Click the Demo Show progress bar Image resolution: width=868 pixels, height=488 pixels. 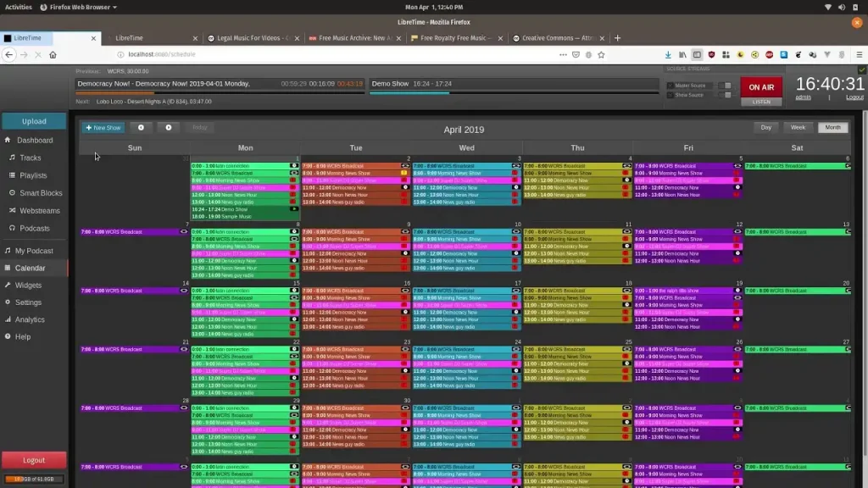[x=410, y=93]
